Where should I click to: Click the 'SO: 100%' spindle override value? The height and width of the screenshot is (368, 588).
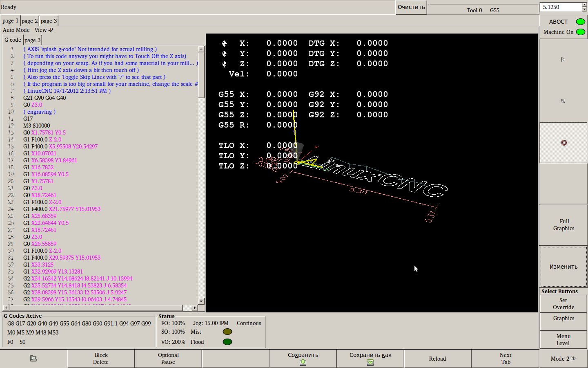[x=173, y=332]
